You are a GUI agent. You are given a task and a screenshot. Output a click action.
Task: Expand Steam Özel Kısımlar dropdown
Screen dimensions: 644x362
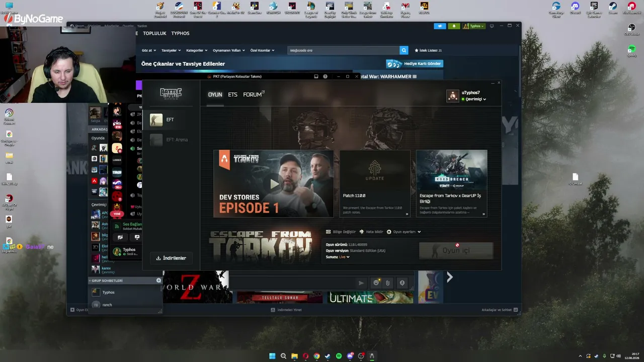pyautogui.click(x=263, y=50)
